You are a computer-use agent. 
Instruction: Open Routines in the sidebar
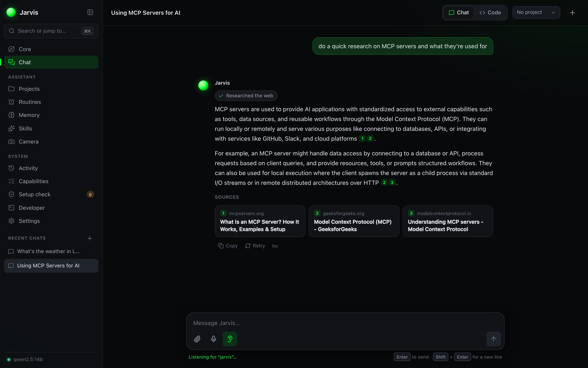pos(51,102)
